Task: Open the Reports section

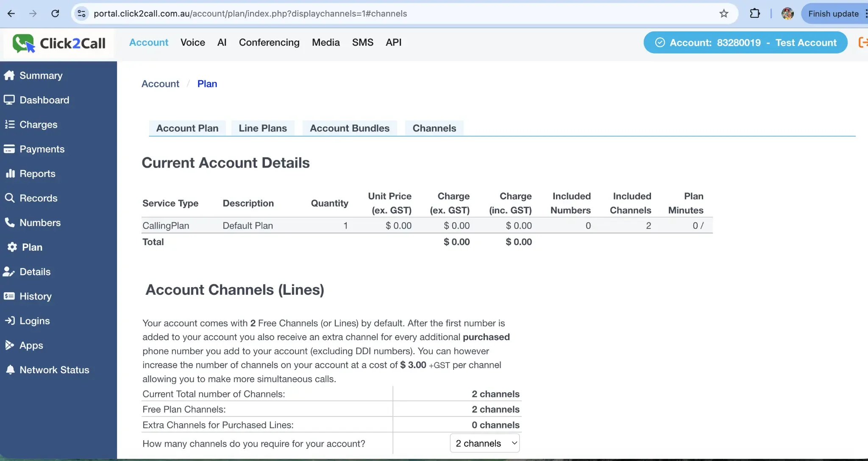Action: (37, 173)
